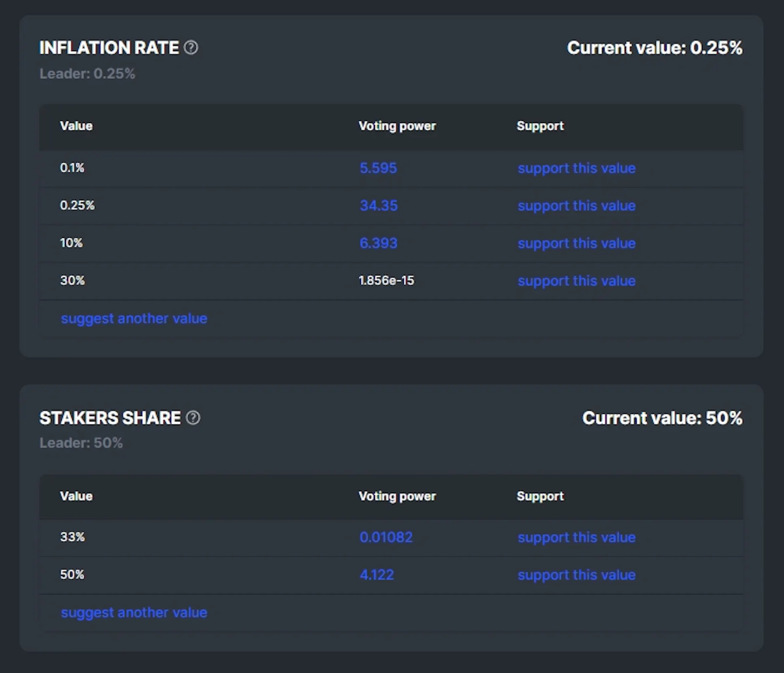Open voting power 6.393 link
Viewport: 784px width, 673px height.
[x=378, y=243]
